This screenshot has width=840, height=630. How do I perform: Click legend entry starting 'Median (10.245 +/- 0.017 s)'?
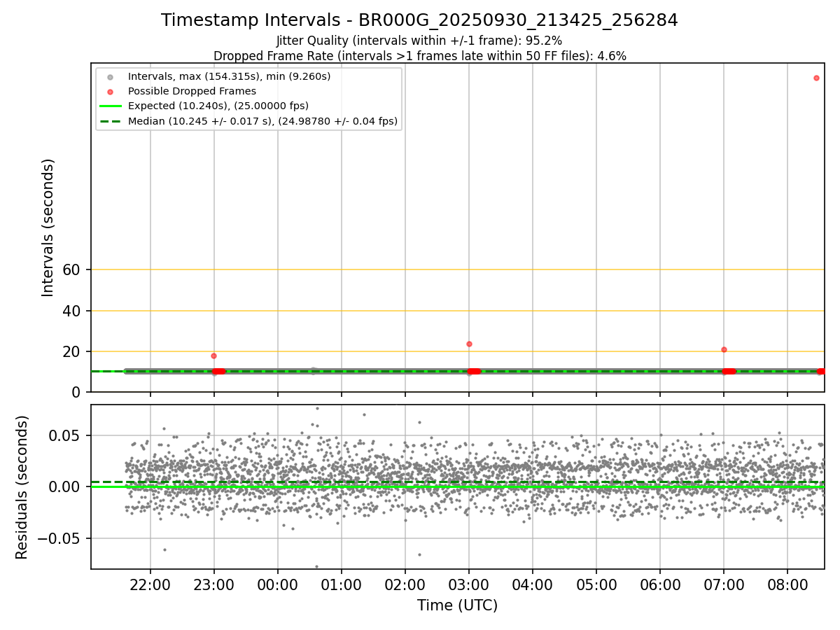point(262,121)
